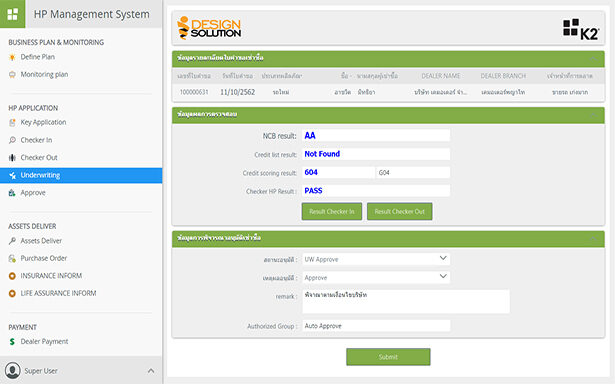615x384 pixels.
Task: Click the Result Checker In button
Action: pyautogui.click(x=332, y=211)
